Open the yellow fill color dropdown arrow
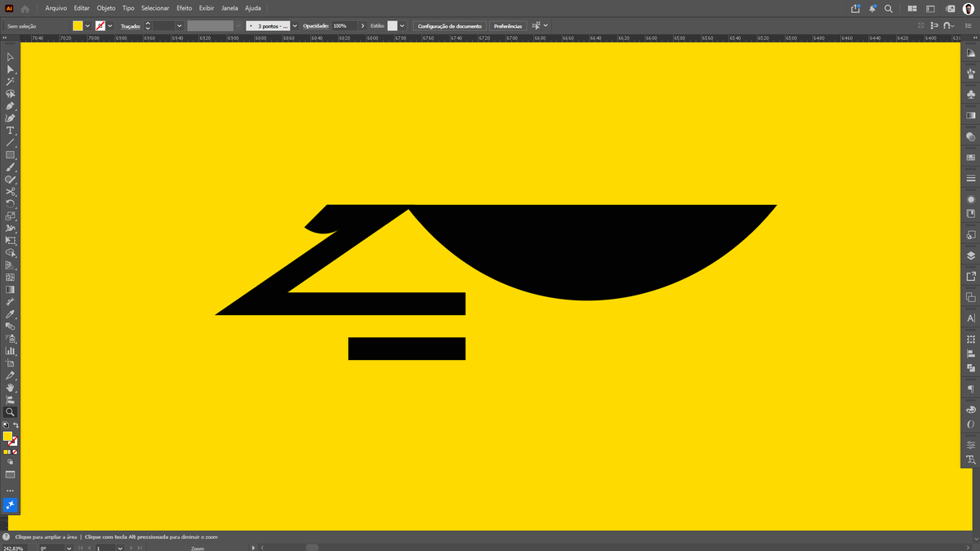This screenshot has height=551, width=980. pos(87,26)
